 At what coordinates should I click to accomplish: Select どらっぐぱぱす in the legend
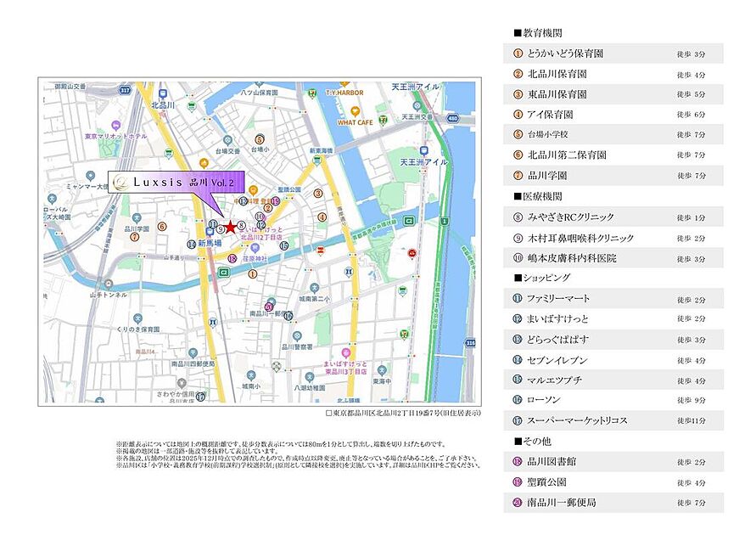[x=557, y=339]
